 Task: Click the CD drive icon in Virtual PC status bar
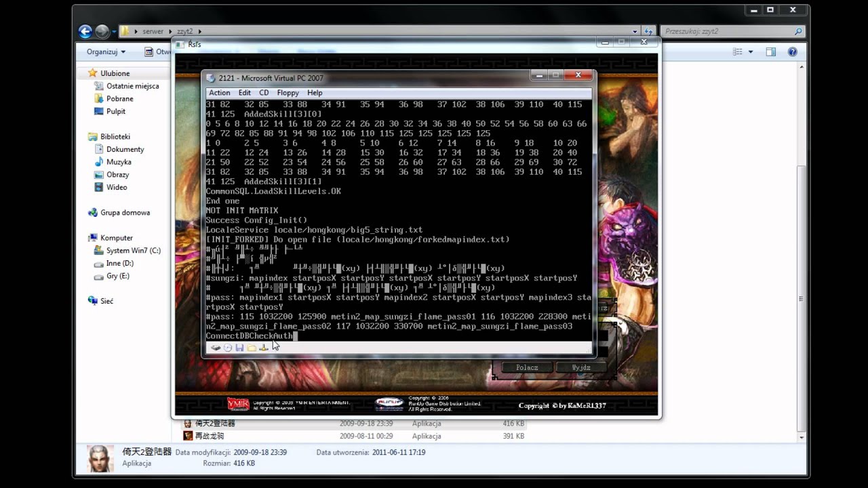pos(228,348)
